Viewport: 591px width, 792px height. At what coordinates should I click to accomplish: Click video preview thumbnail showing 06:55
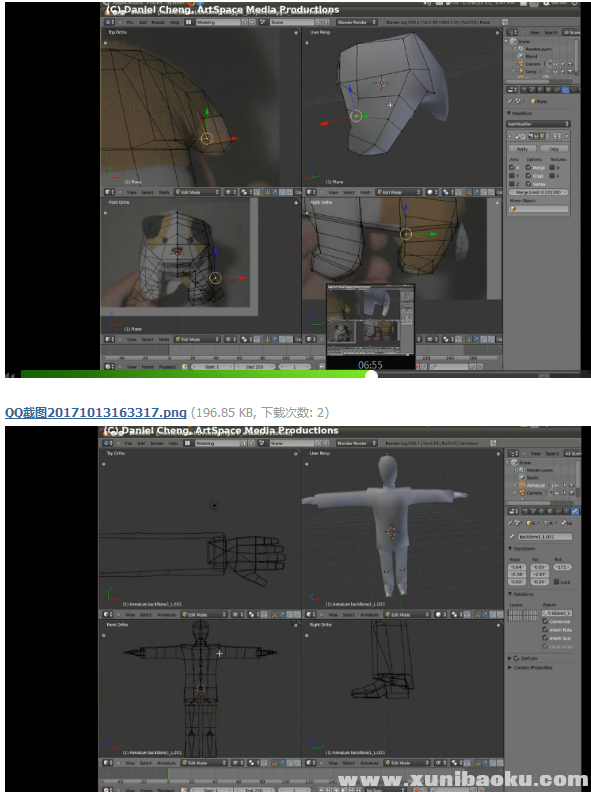[x=370, y=326]
